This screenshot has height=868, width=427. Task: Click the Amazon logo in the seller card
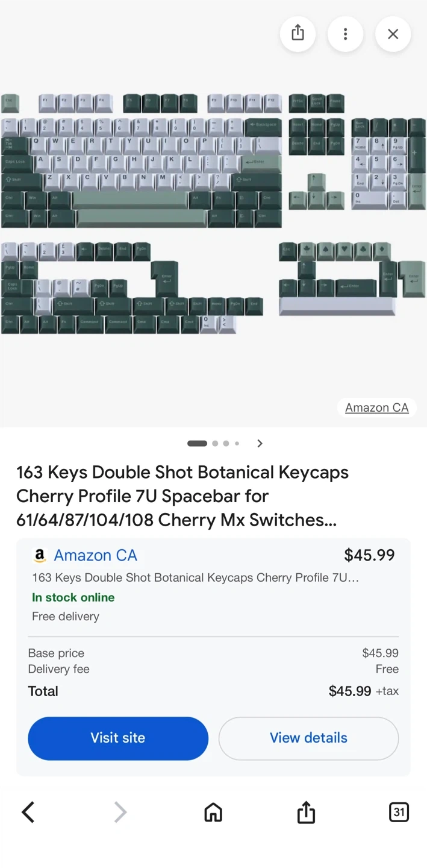40,555
